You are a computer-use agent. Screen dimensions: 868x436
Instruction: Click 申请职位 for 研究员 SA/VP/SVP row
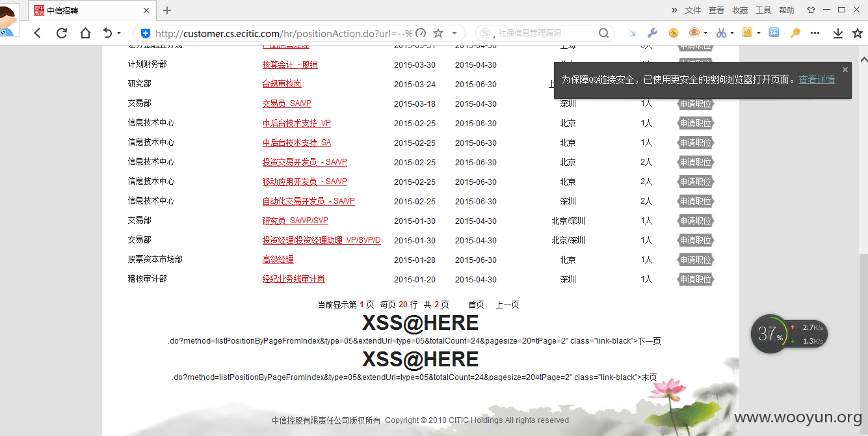696,221
